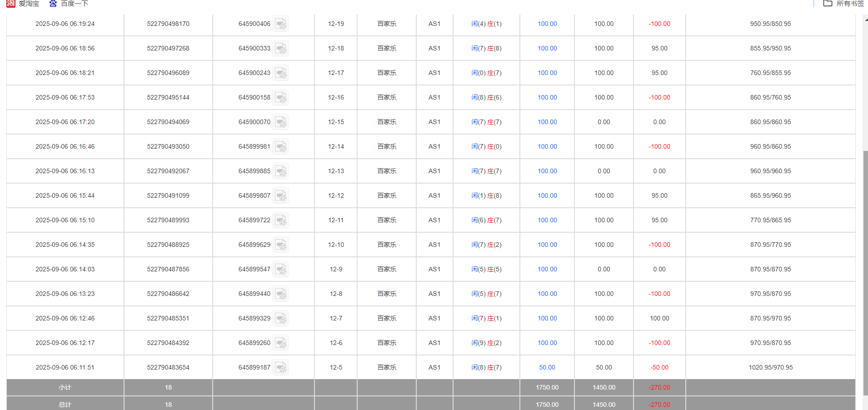Click blue 50.00 bet amount for round 12-5
The image size is (868, 410).
pyautogui.click(x=547, y=367)
